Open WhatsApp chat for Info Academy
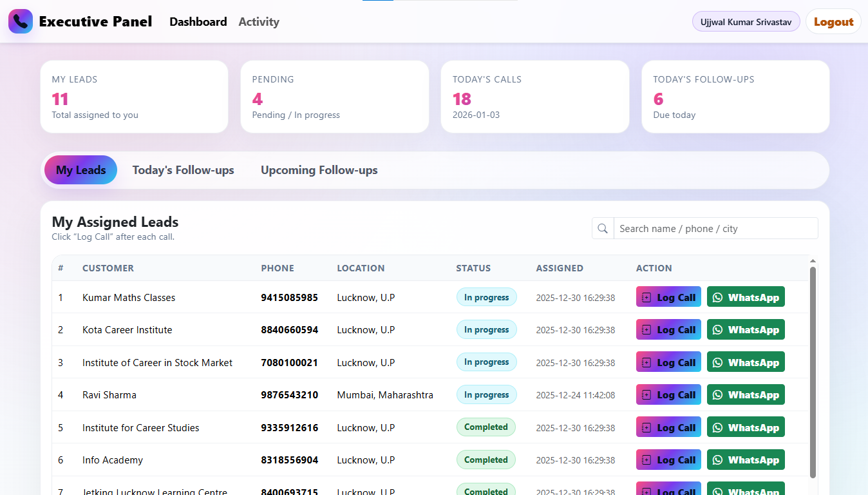This screenshot has width=868, height=495. pyautogui.click(x=746, y=460)
